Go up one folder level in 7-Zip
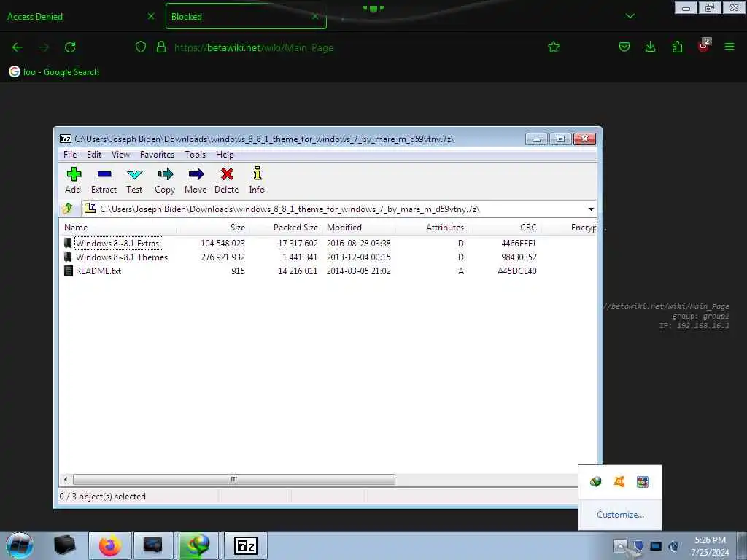The width and height of the screenshot is (747, 560). click(x=68, y=209)
